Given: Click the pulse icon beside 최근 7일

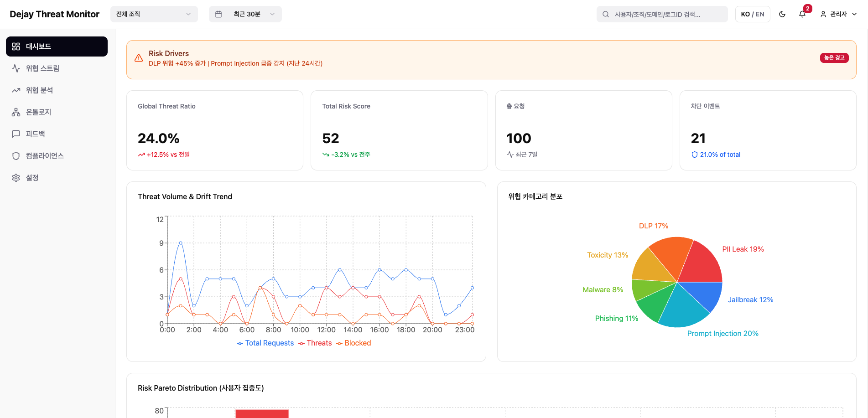Looking at the screenshot, I should [510, 155].
